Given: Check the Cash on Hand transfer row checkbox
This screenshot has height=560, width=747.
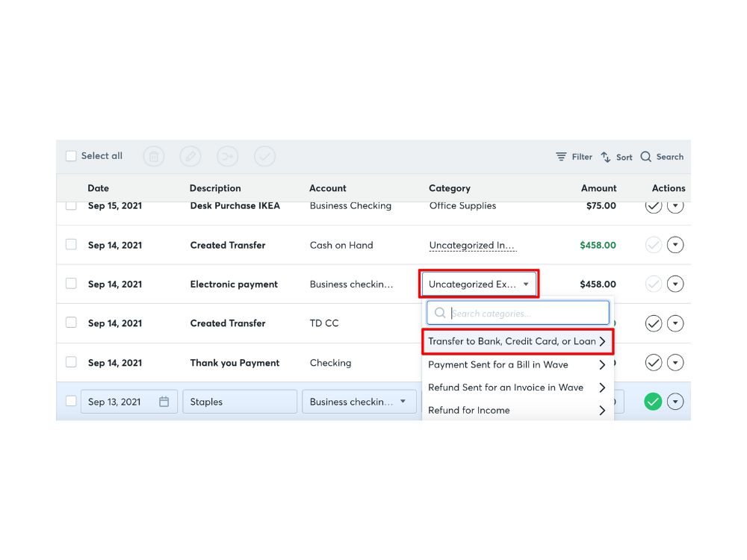Looking at the screenshot, I should click(x=71, y=244).
